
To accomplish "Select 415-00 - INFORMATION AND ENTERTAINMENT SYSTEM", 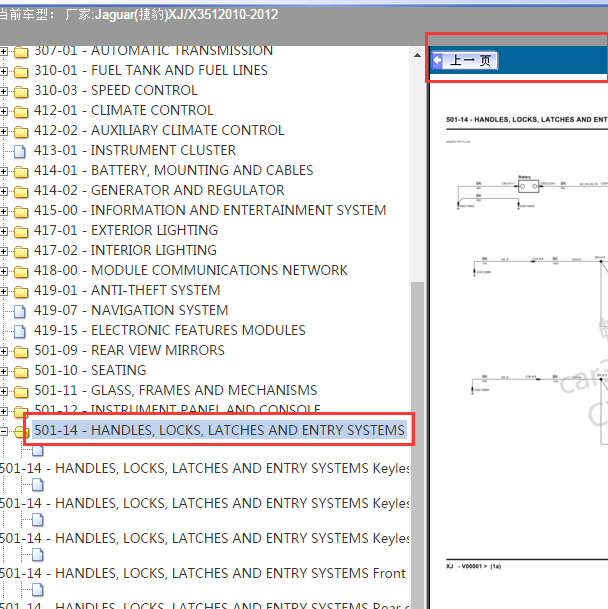I will click(x=210, y=210).
